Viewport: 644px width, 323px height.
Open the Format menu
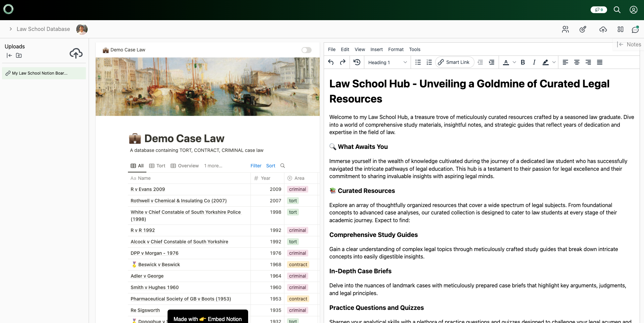(x=396, y=49)
